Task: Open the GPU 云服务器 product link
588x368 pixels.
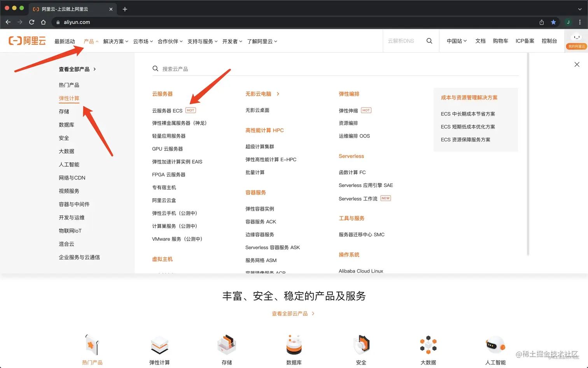Action: click(167, 149)
